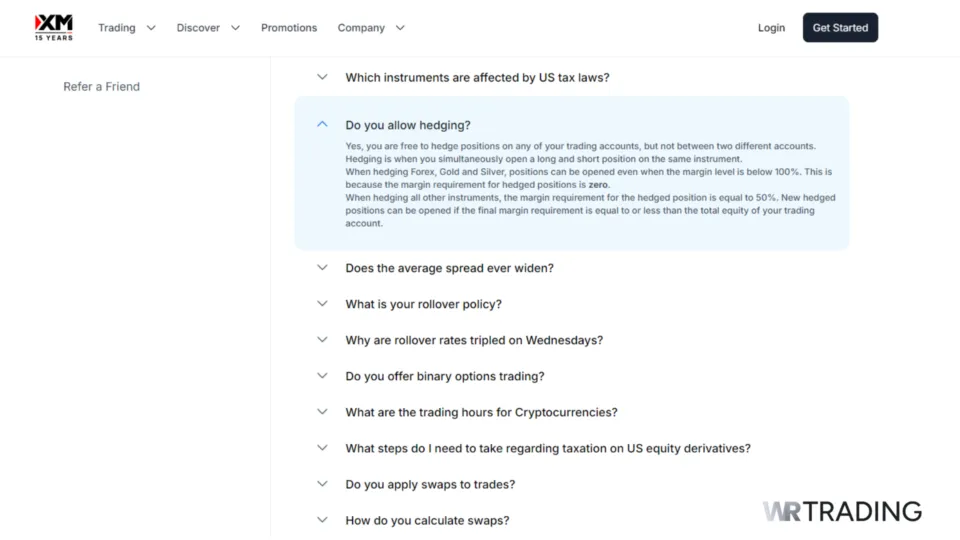Click the WR Trading watermark logo
The width and height of the screenshot is (960, 540).
(842, 512)
